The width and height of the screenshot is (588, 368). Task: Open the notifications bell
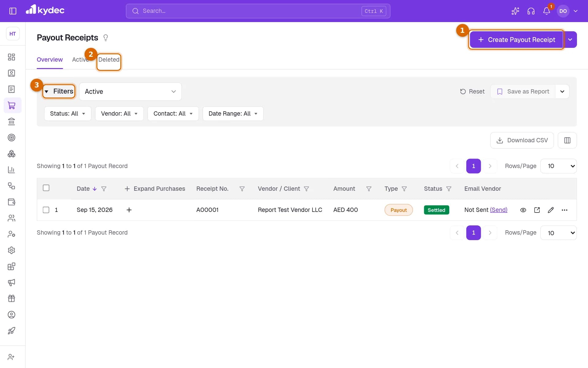tap(547, 11)
